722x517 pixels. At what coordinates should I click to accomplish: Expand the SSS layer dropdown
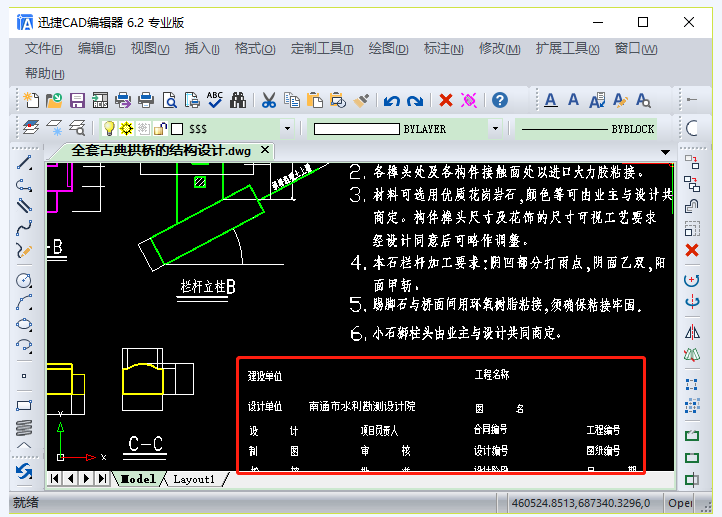pos(287,128)
